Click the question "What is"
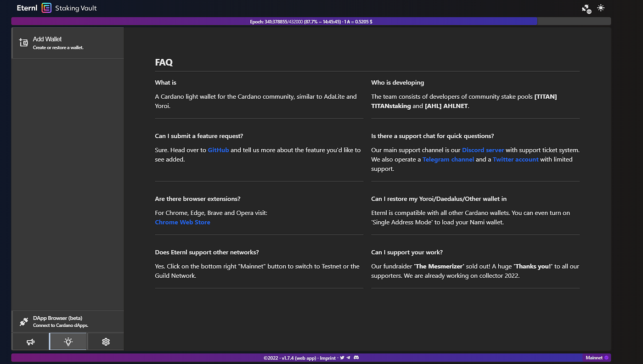643x364 pixels. [165, 83]
